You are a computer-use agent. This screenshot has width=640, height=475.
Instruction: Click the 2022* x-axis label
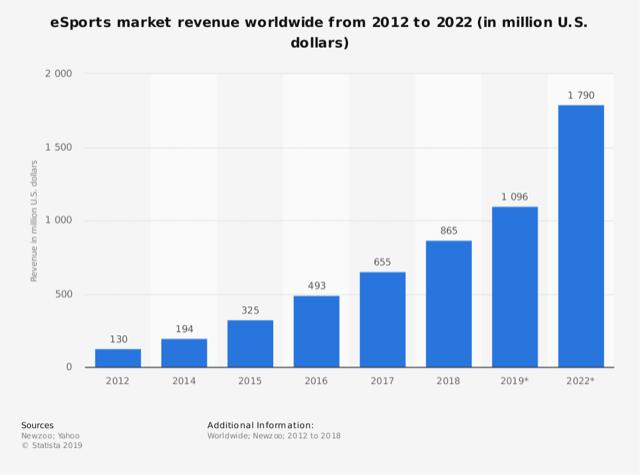tap(580, 381)
